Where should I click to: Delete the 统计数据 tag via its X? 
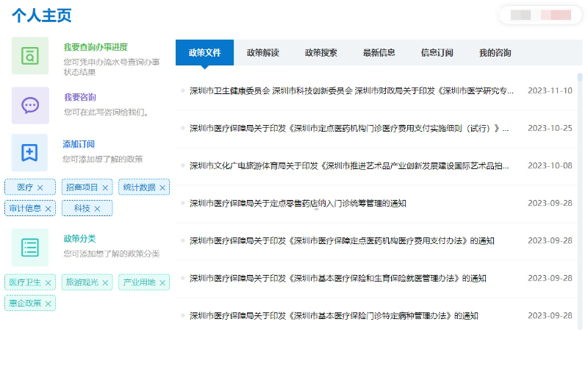(162, 188)
